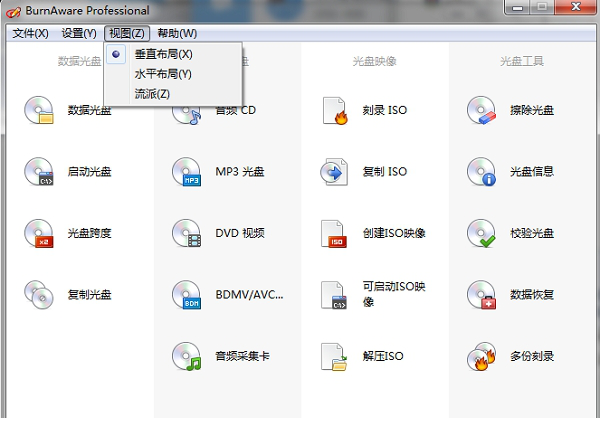
Task: Open the audio grabber (音频采集卡) icon
Action: pos(186,356)
